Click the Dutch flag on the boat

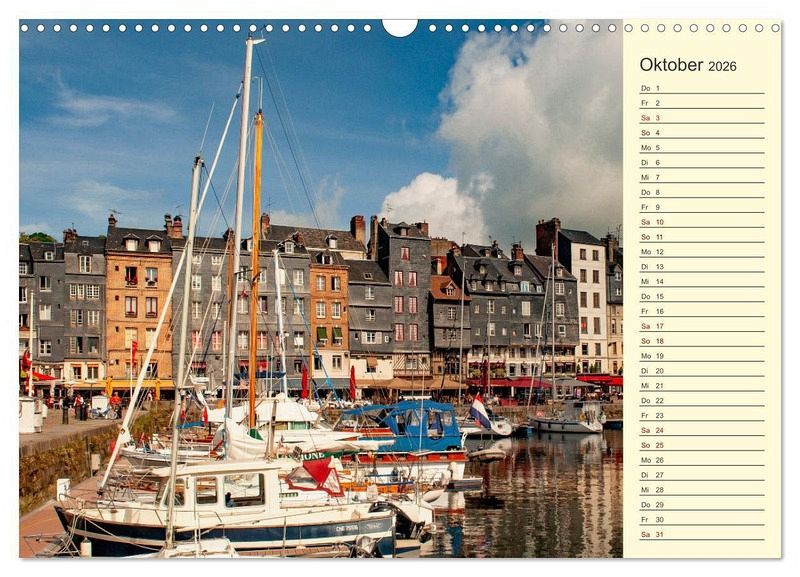tap(480, 411)
